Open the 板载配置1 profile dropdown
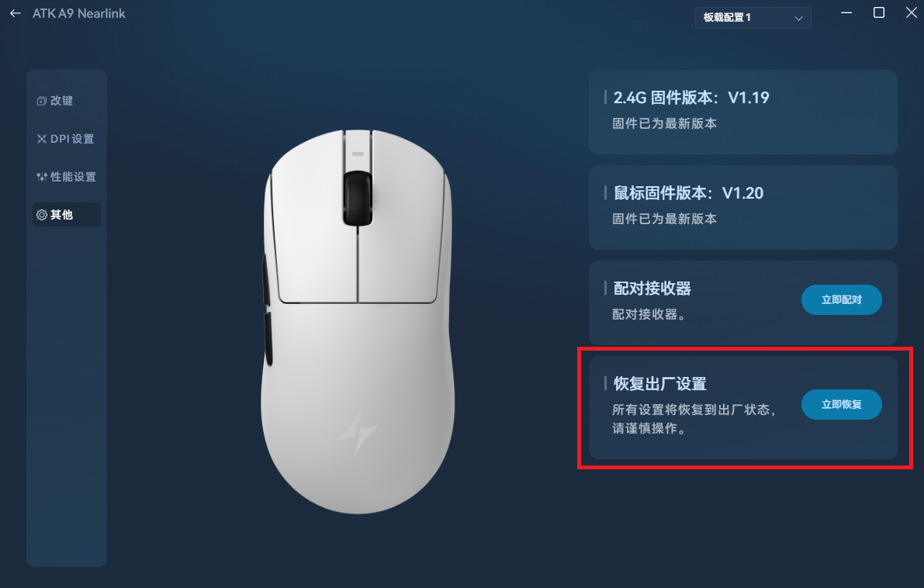 tap(753, 18)
